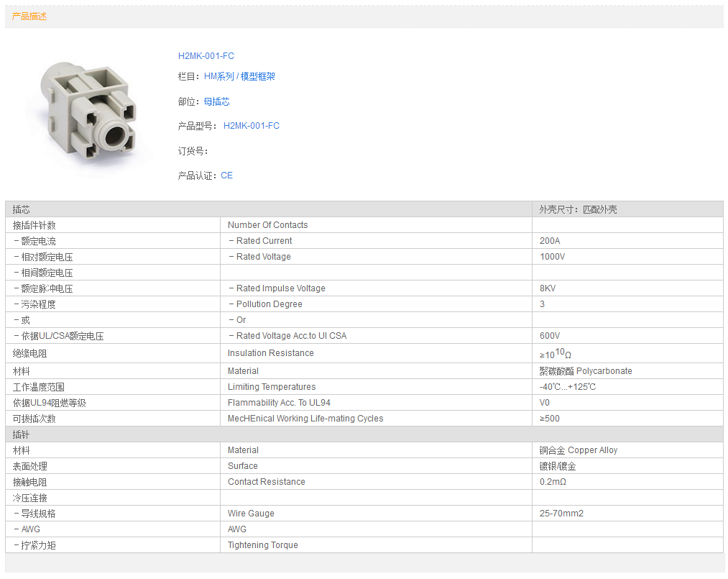Screen dimensions: 728x579
Task: Select the 铜合金 Copper Alloy cell
Action: (579, 450)
